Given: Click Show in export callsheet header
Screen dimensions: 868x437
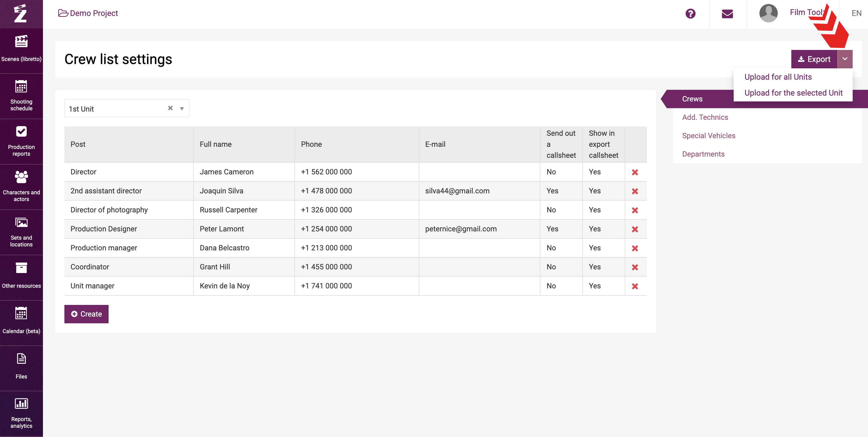Looking at the screenshot, I should click(x=604, y=144).
